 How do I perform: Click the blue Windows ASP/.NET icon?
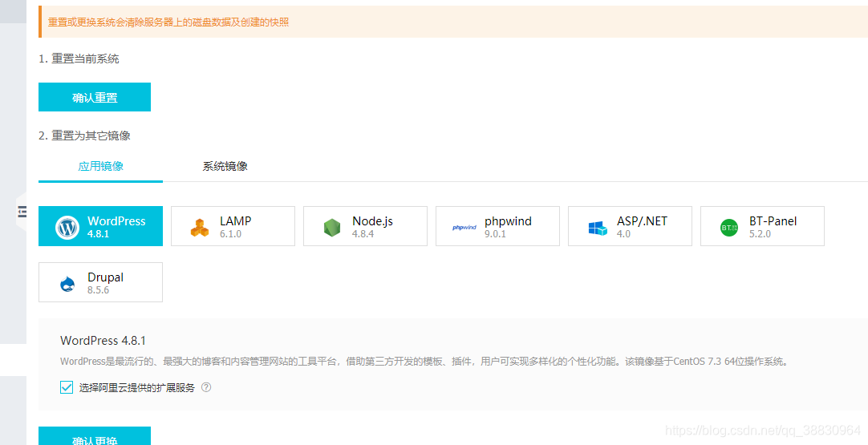[x=598, y=228]
